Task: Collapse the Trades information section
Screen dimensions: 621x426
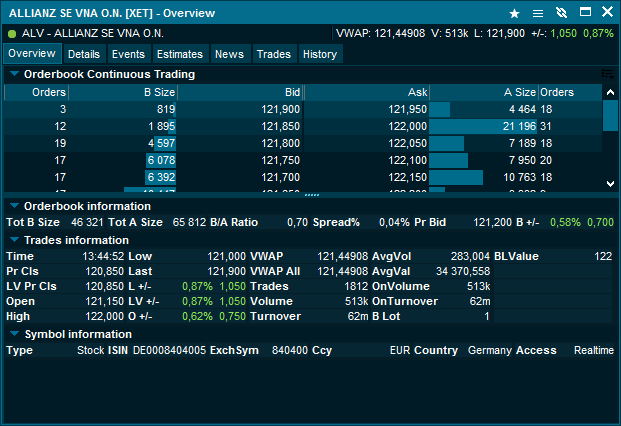Action: coord(14,240)
